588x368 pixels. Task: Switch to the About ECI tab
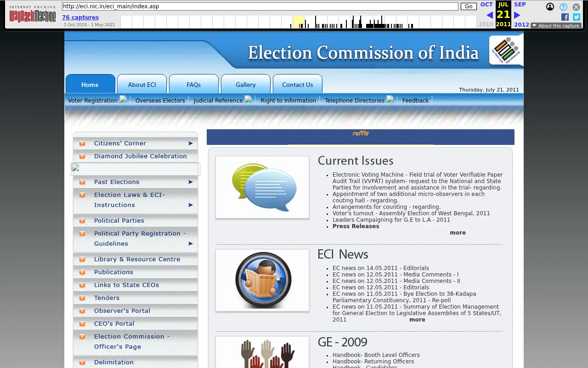tap(142, 84)
